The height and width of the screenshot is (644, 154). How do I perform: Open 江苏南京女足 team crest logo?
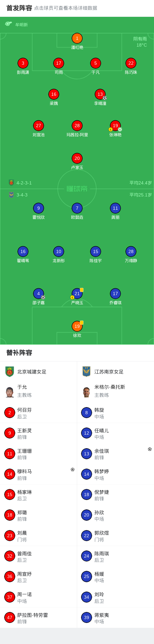coord(87,372)
